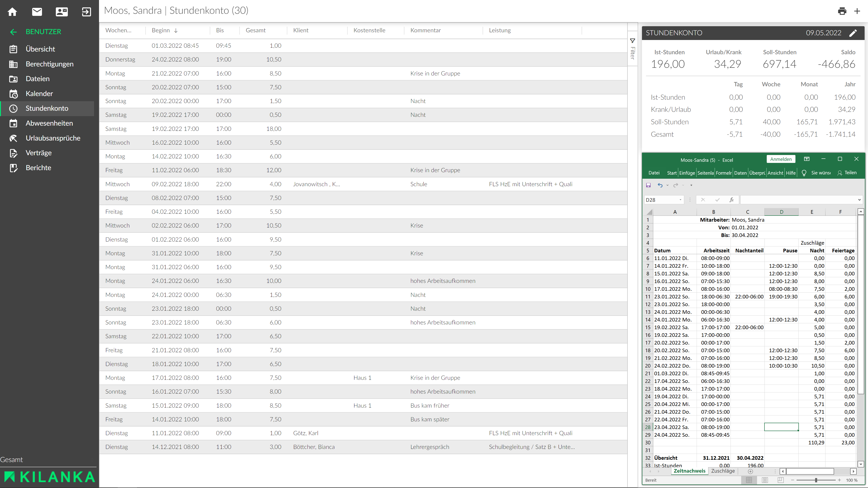This screenshot has height=488, width=868.
Task: Open the undo history dropdown arrow
Action: point(668,185)
